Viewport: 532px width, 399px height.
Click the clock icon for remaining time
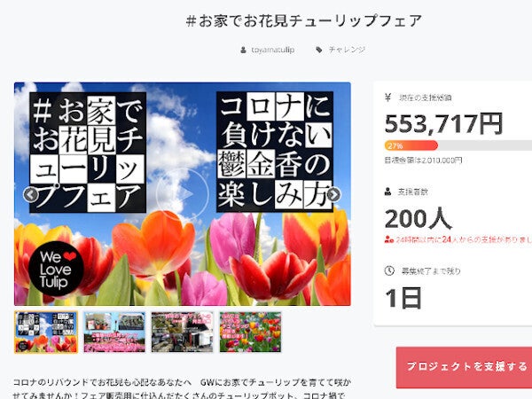coord(389,270)
